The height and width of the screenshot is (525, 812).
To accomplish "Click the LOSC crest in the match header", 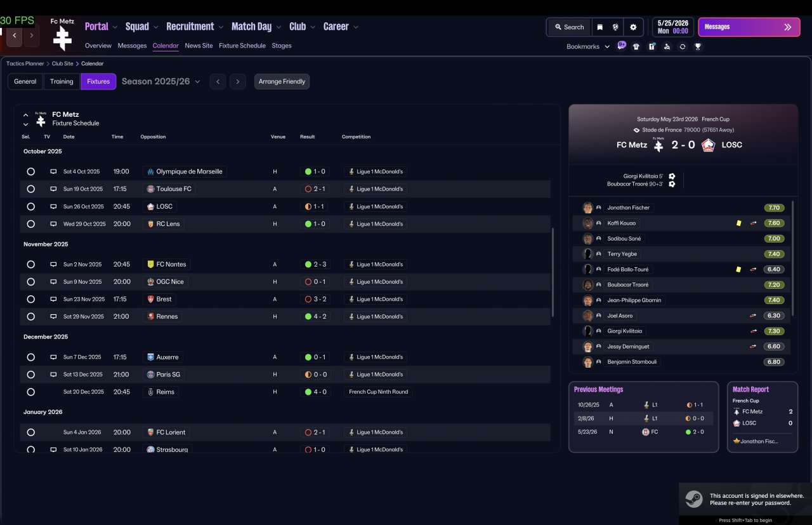I will pyautogui.click(x=709, y=145).
